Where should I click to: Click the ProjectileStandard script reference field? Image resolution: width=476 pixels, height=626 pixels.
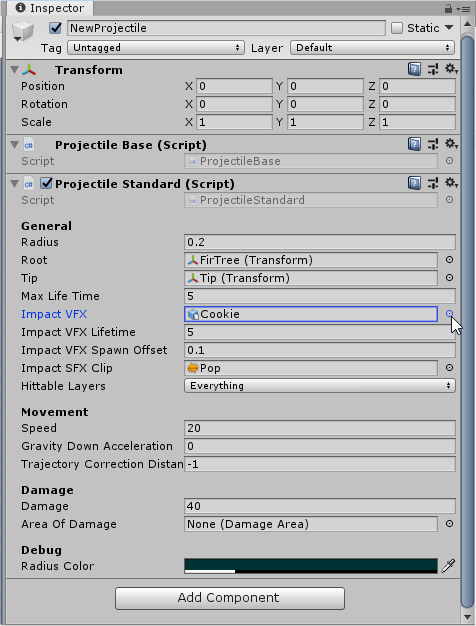(x=311, y=200)
